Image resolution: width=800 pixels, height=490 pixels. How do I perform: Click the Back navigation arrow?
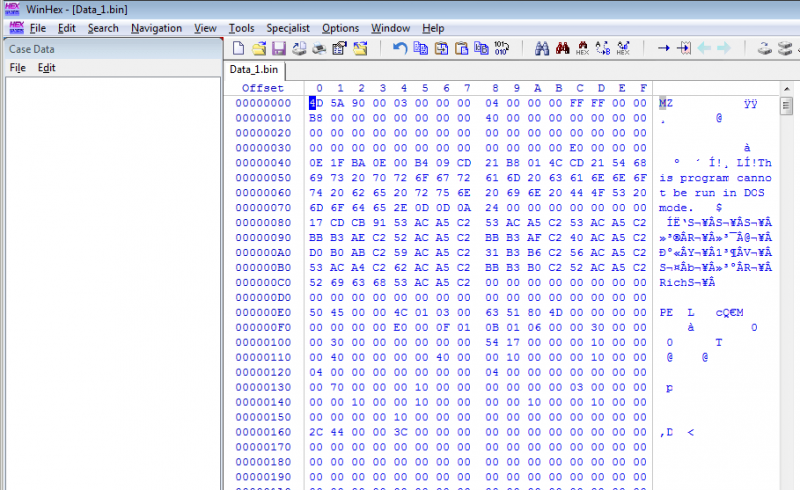click(x=704, y=48)
